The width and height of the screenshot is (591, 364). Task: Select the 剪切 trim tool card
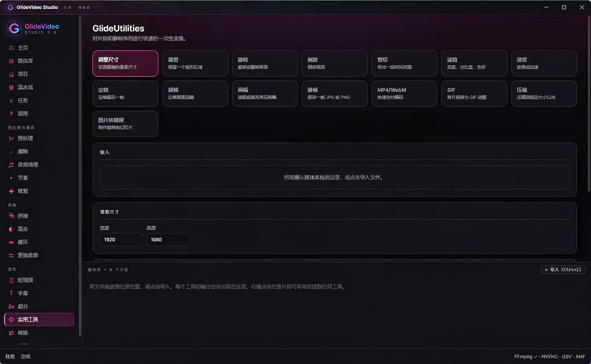[x=404, y=63]
